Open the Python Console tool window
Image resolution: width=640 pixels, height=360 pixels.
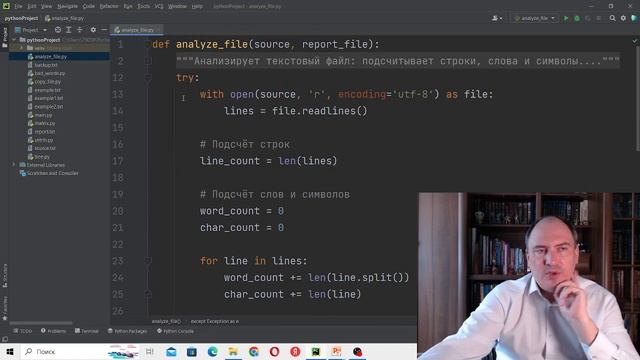[x=175, y=331]
